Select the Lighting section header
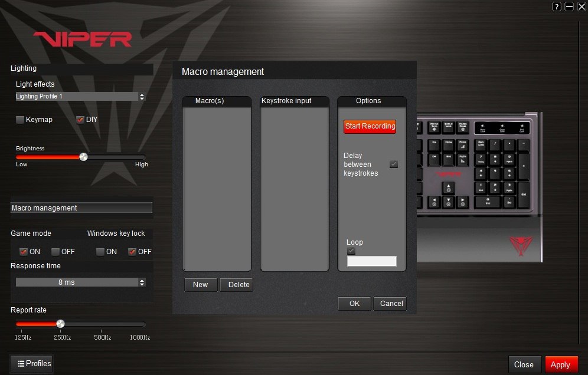Viewport: 588px width, 375px height. (81, 69)
